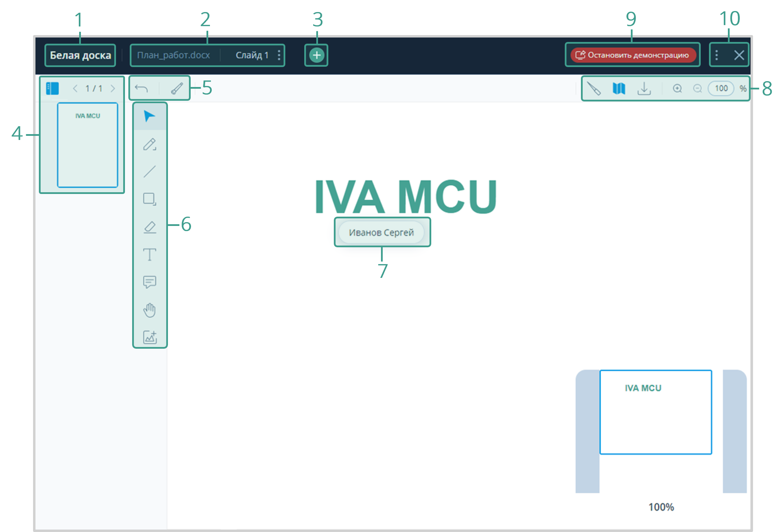Click the zoom percentage field showing 100
This screenshot has height=532, width=784.
click(x=721, y=89)
